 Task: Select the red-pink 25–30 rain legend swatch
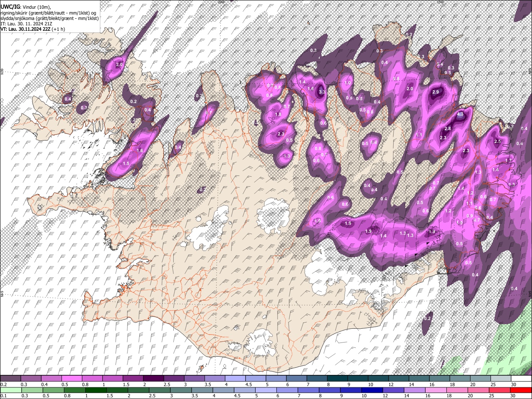coord(499,390)
